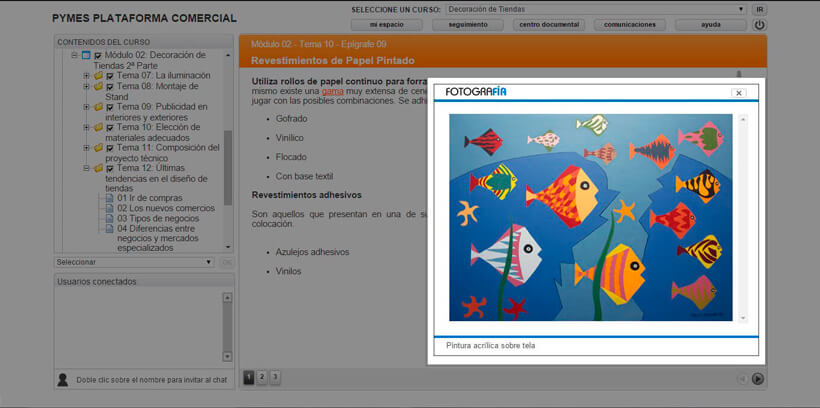This screenshot has width=820, height=408.
Task: Click the Pintura acrílica sobre tela caption
Action: (491, 346)
